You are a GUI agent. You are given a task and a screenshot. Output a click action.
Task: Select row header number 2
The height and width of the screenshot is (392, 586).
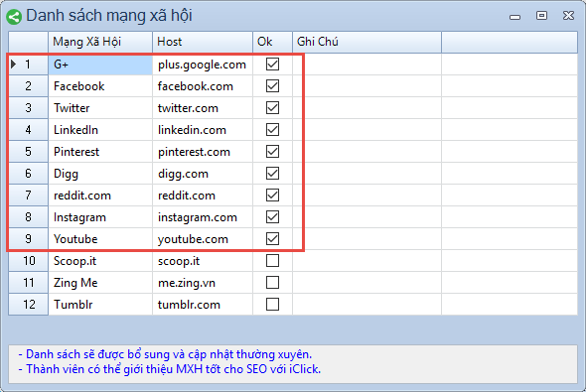click(x=29, y=86)
